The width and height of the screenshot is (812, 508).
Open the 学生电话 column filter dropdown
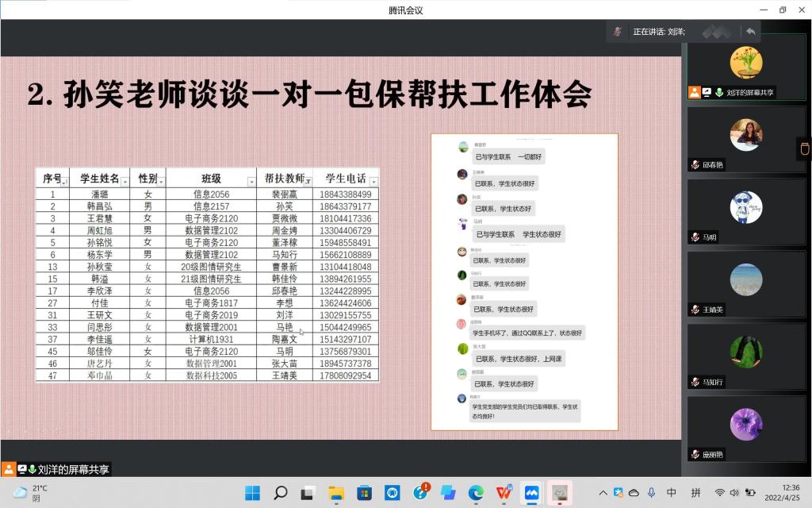373,182
